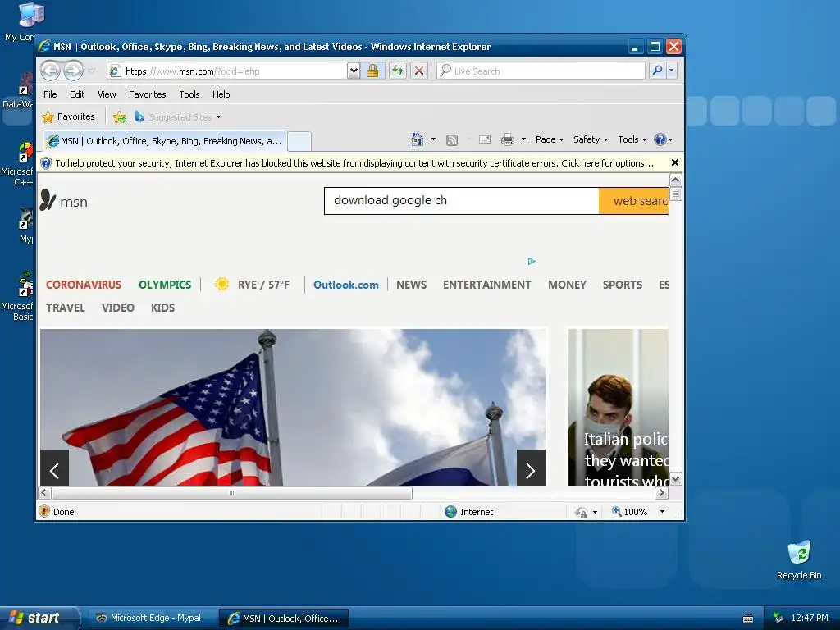Open the CORONAVIRUS link
The width and height of the screenshot is (840, 630).
84,285
